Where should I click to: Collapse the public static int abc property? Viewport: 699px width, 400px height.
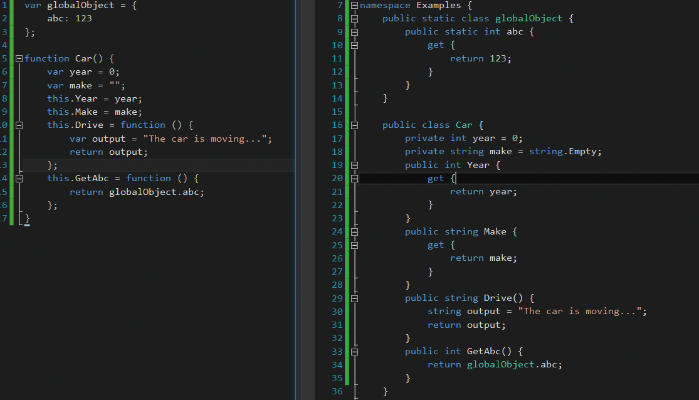[x=354, y=32]
